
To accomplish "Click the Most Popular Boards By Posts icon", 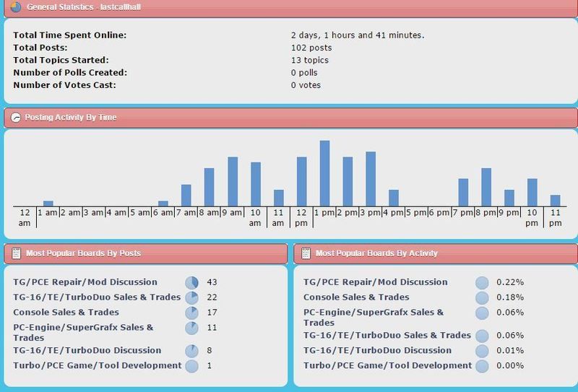I will [x=14, y=253].
